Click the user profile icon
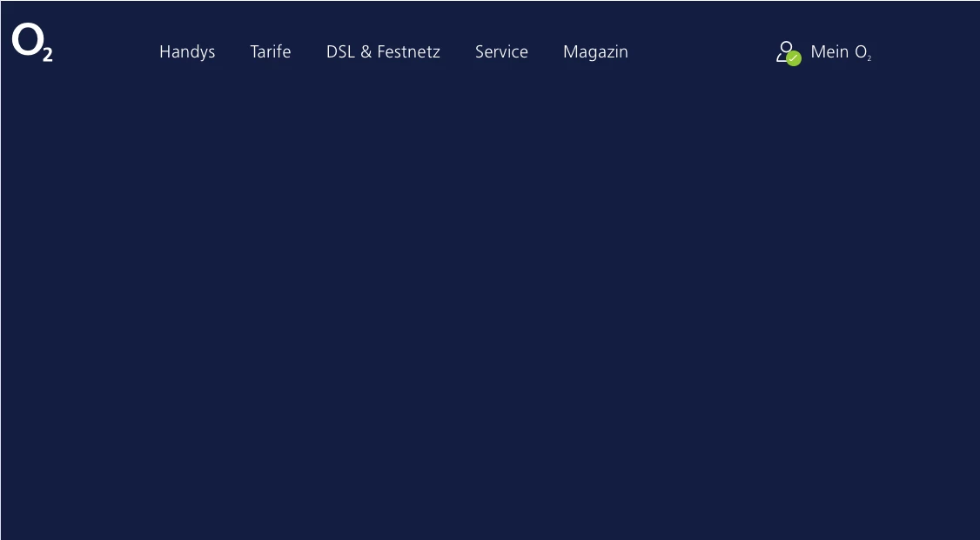 (786, 51)
